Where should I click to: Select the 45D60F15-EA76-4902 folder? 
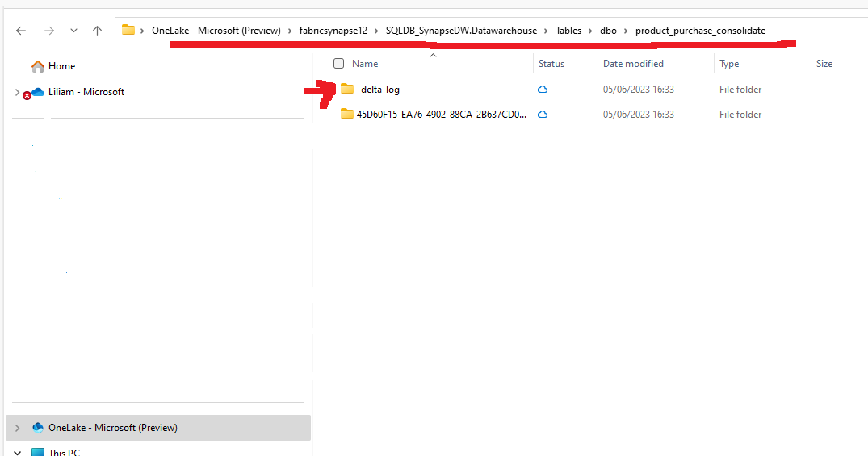[441, 115]
